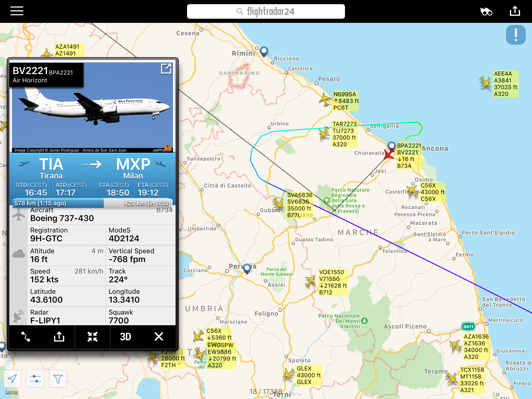Open the blue alert exclamation icon
This screenshot has width=532, height=399.
[x=516, y=35]
